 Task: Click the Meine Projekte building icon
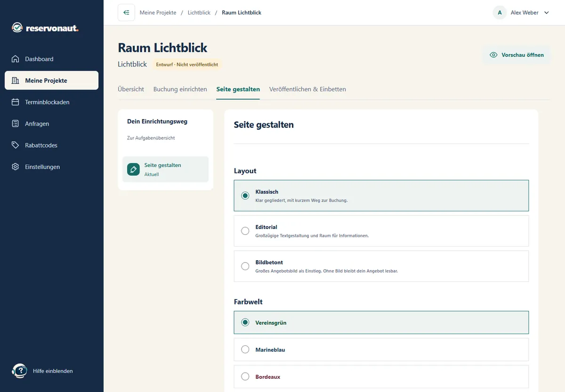coord(16,80)
